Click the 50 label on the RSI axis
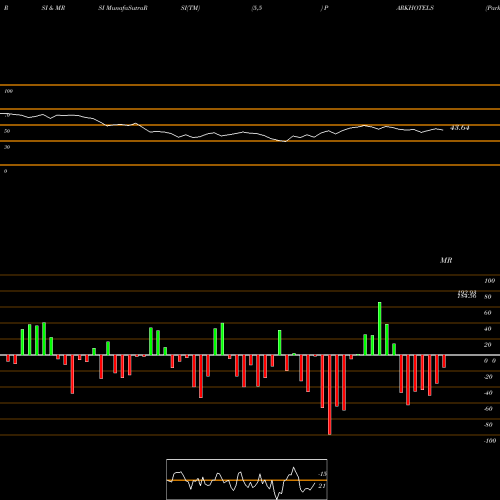 7,131
